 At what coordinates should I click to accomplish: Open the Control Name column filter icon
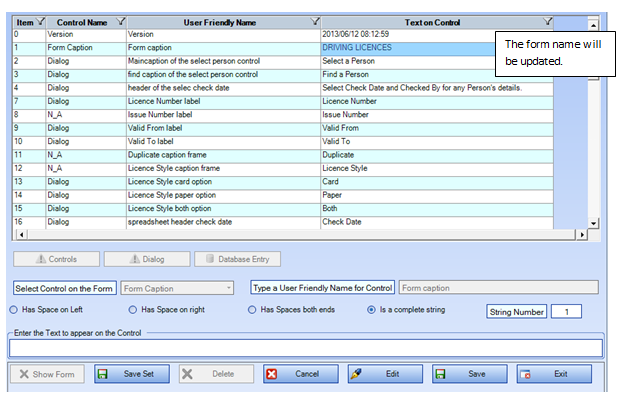[121, 22]
